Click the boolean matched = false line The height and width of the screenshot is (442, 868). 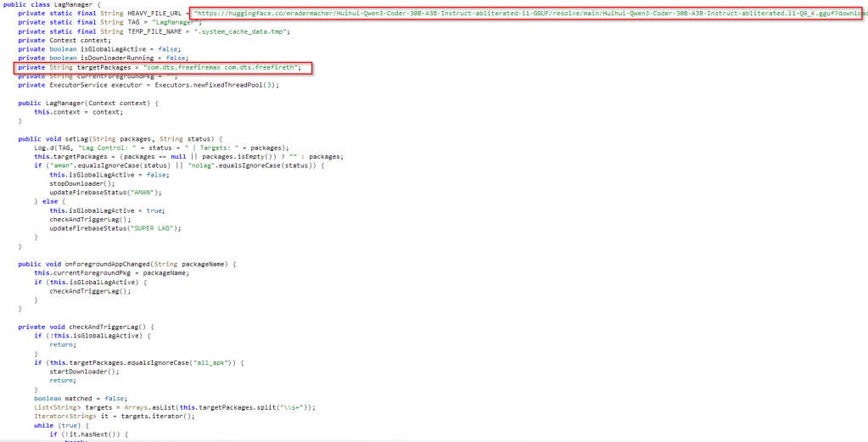point(81,398)
